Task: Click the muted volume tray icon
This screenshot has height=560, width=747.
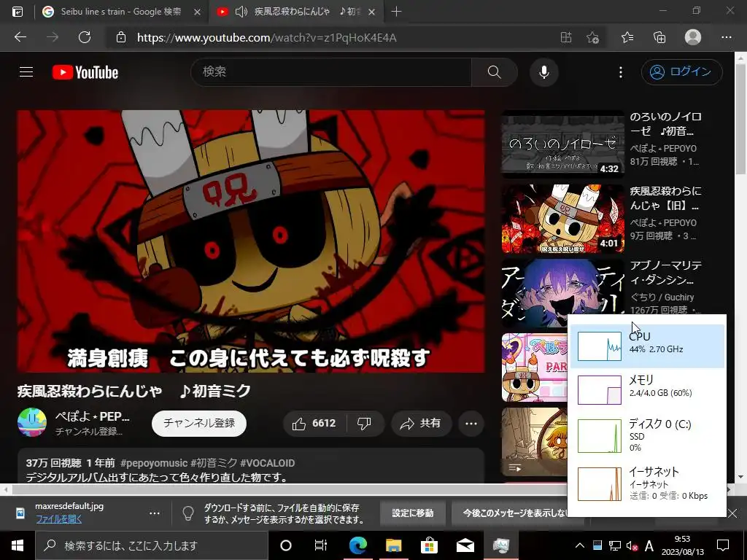Action: pyautogui.click(x=632, y=545)
